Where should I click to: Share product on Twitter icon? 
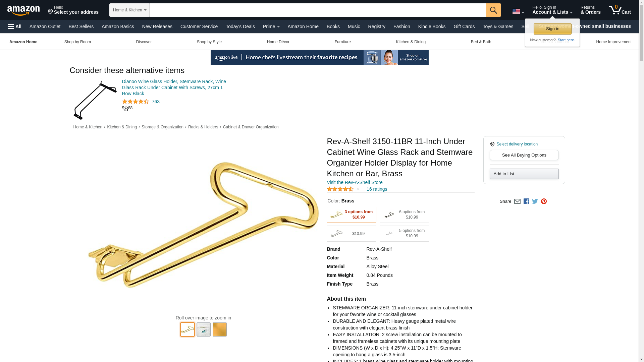(x=535, y=201)
